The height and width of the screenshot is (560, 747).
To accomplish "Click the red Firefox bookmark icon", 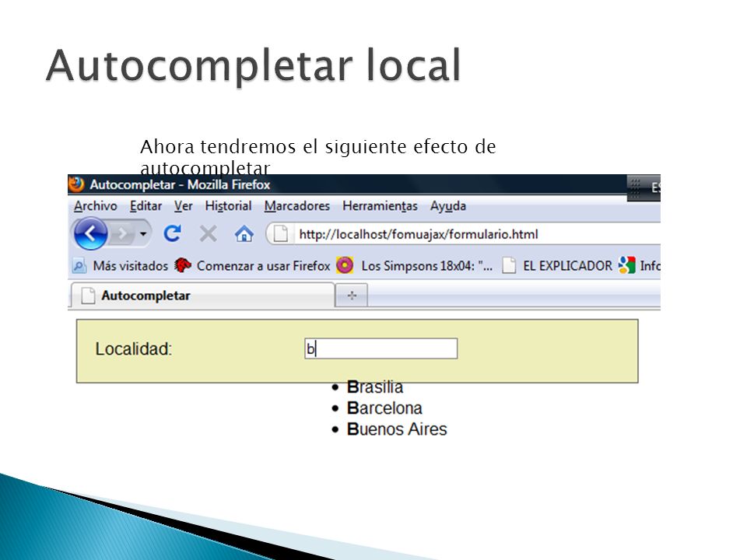I will click(x=182, y=265).
